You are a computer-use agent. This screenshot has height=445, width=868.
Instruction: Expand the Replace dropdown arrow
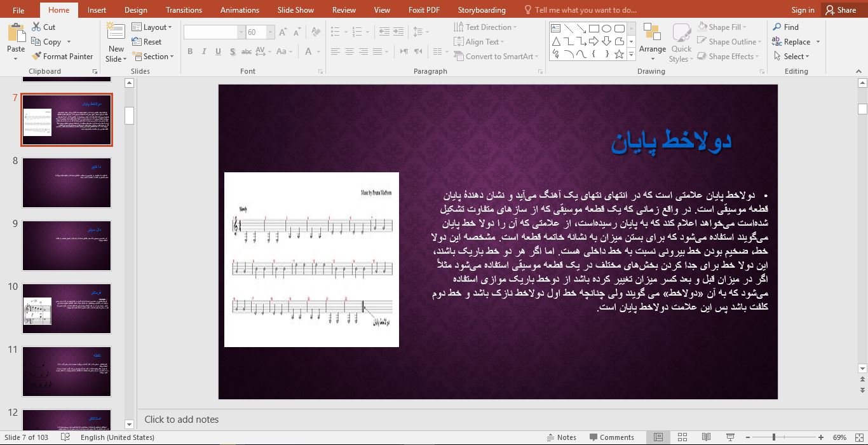tap(818, 42)
